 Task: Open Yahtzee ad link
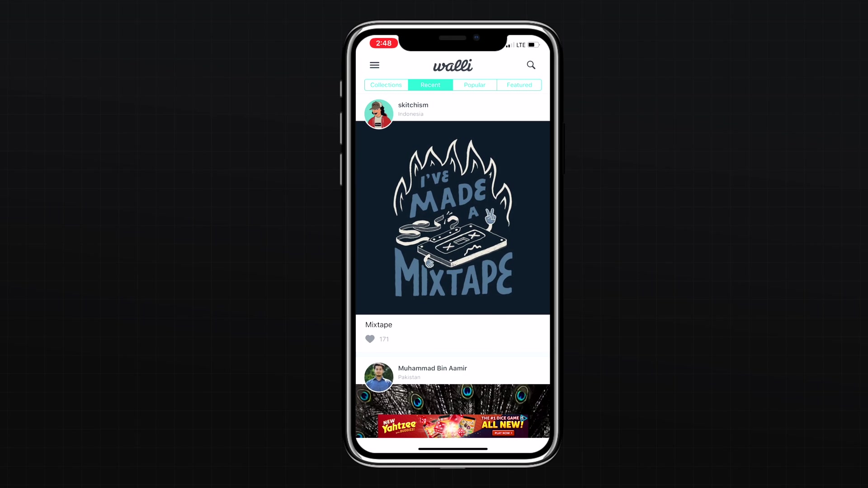tap(453, 425)
